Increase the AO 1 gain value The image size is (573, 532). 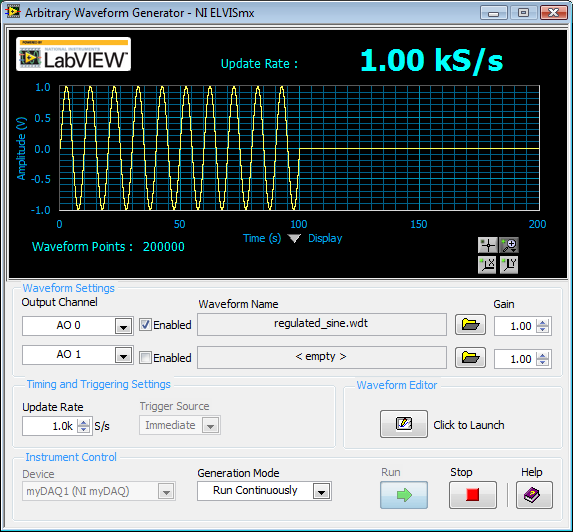pyautogui.click(x=543, y=355)
